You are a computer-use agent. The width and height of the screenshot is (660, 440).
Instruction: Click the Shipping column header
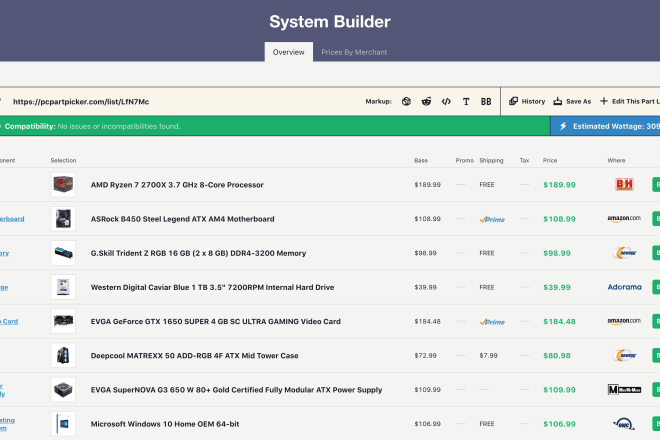(491, 160)
